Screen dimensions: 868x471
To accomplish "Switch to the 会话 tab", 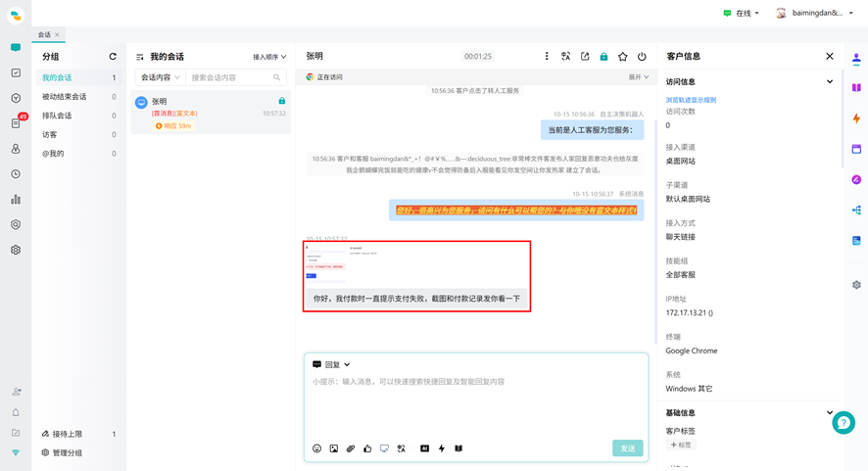I will pyautogui.click(x=44, y=34).
